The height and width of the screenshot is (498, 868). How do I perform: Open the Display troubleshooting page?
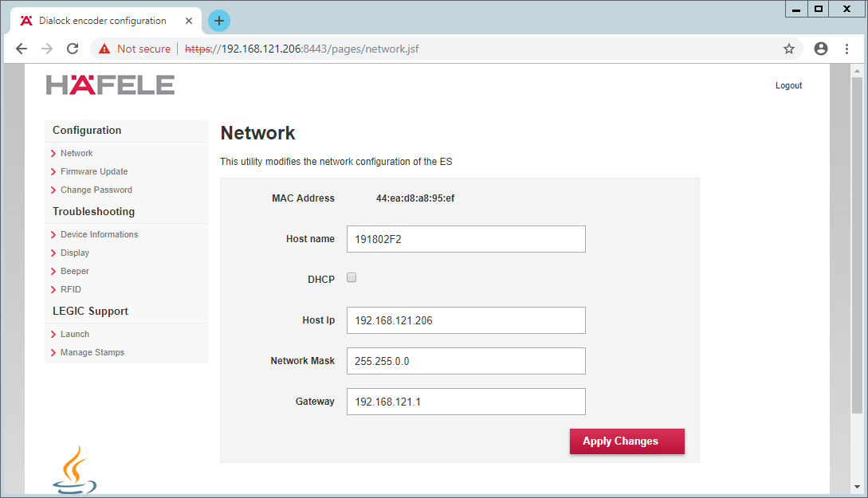pyautogui.click(x=75, y=253)
